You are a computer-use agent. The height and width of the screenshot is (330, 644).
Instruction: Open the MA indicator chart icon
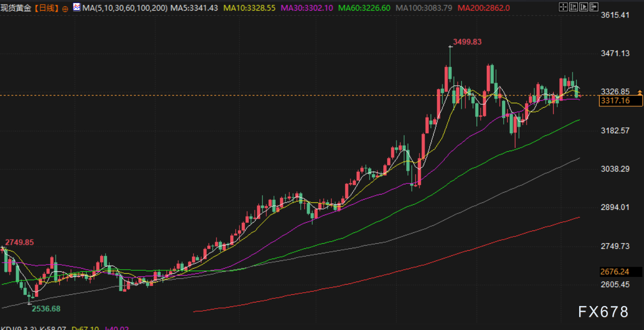pyautogui.click(x=77, y=8)
